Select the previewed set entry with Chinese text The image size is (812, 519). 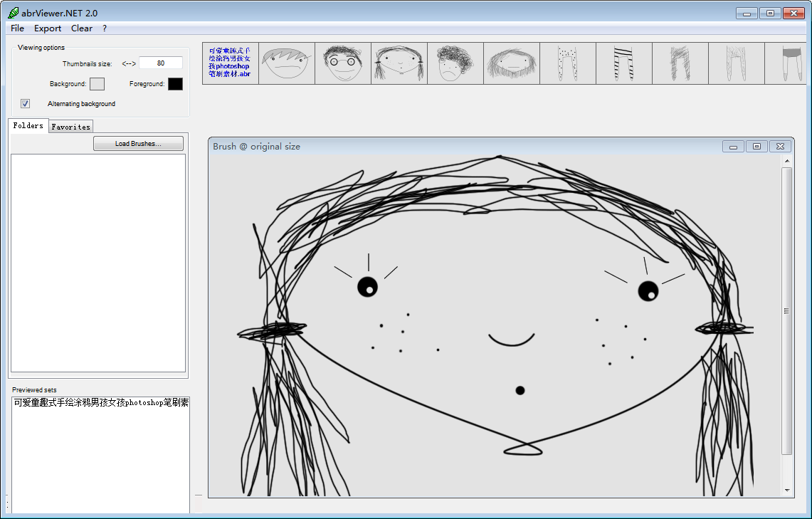(x=101, y=402)
